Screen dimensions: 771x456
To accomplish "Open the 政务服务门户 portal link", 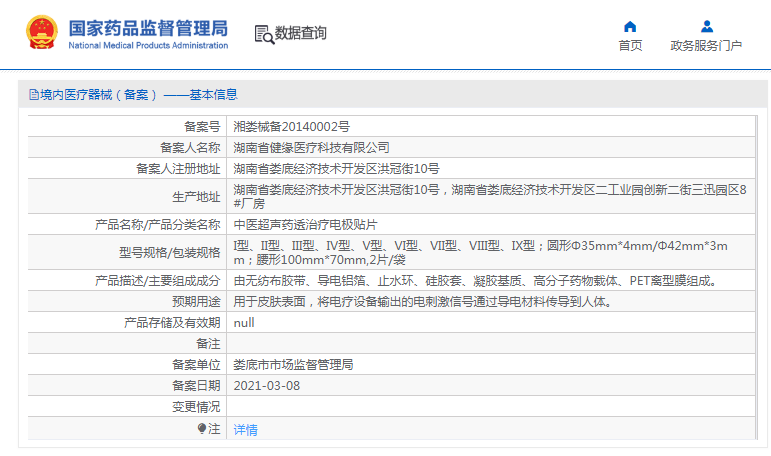I will pos(706,45).
